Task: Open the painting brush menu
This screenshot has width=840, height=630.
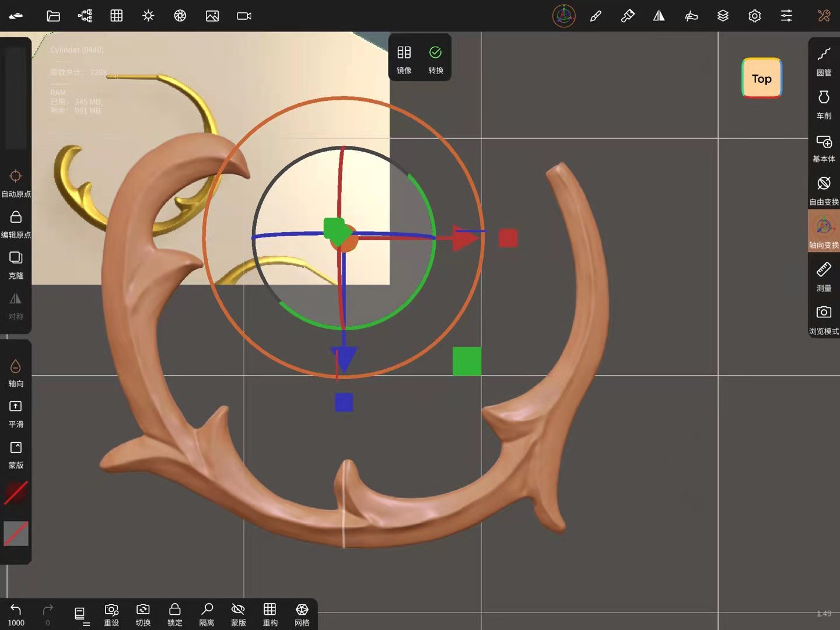Action: pyautogui.click(x=628, y=16)
